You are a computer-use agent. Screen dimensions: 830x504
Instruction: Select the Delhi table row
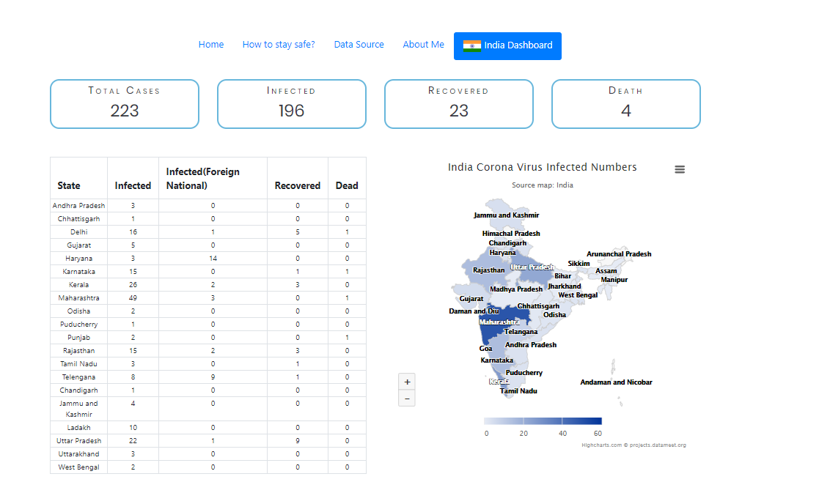[x=208, y=232]
